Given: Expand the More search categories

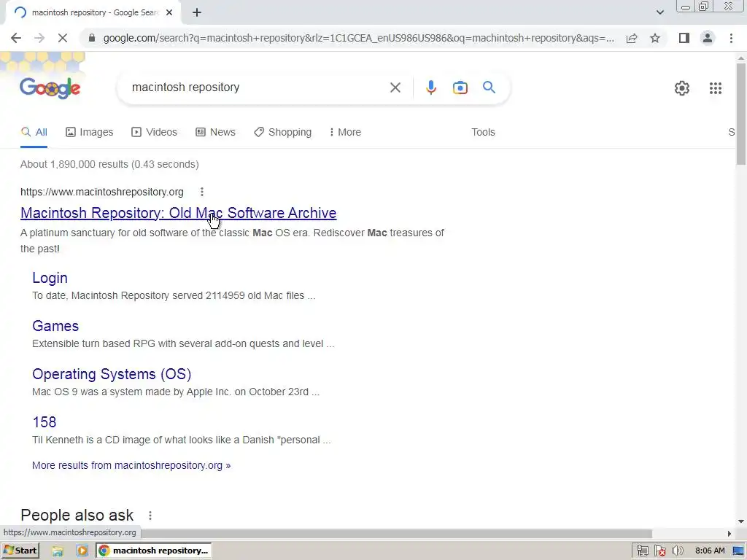Looking at the screenshot, I should (x=345, y=133).
